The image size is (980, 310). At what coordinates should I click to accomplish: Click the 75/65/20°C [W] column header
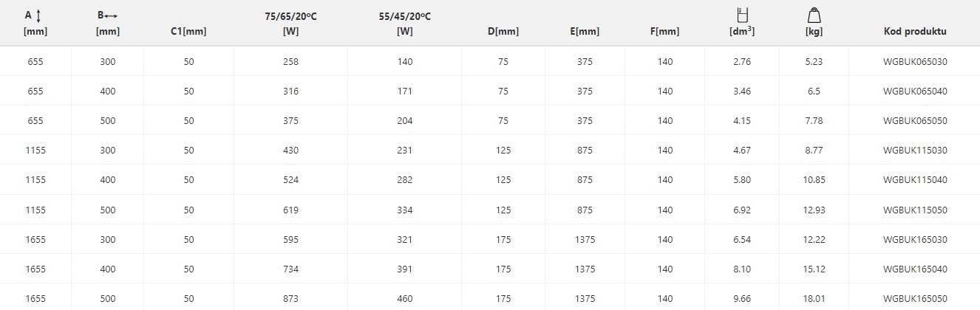290,23
